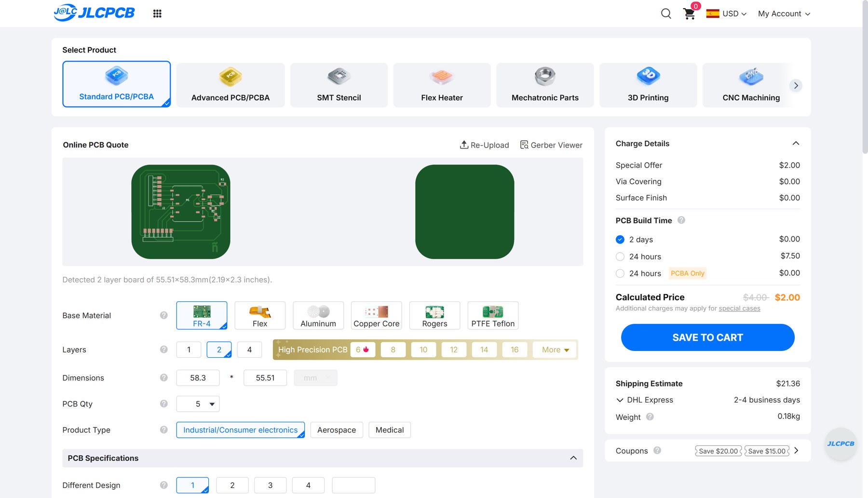Open the apps grid menu icon

157,13
